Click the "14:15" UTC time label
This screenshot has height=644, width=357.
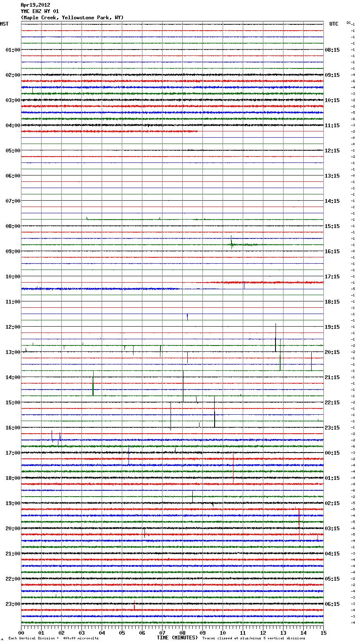[332, 201]
